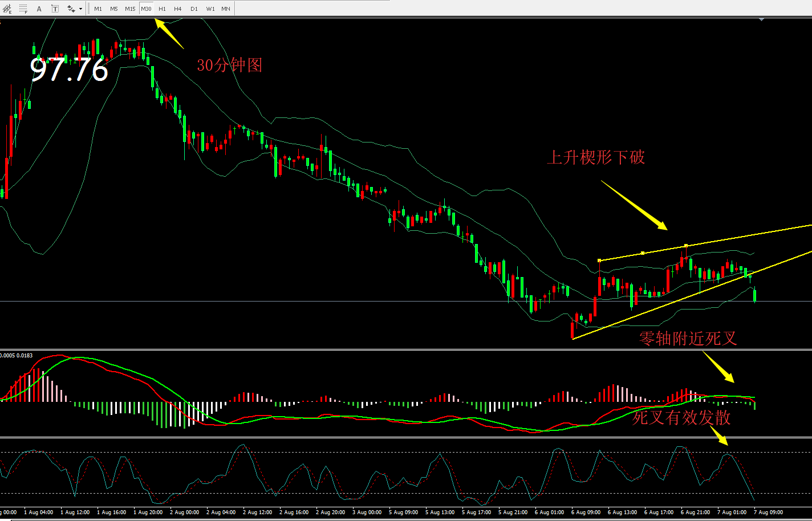Click the Arrows objects tool icon
Screen dimensions: 812x521
coord(71,9)
